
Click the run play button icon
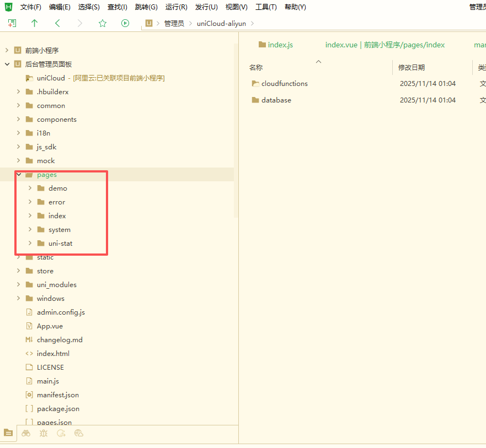[x=125, y=23]
